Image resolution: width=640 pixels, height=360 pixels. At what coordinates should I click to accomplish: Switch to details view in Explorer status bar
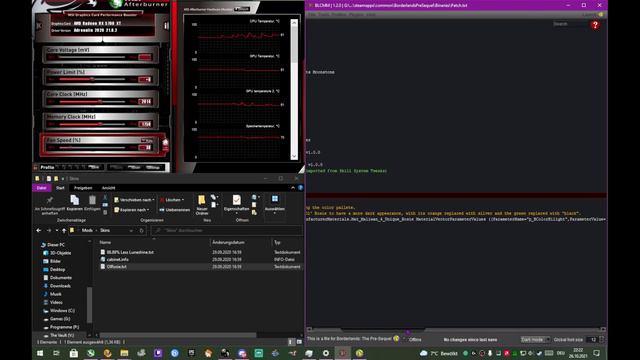[x=291, y=342]
